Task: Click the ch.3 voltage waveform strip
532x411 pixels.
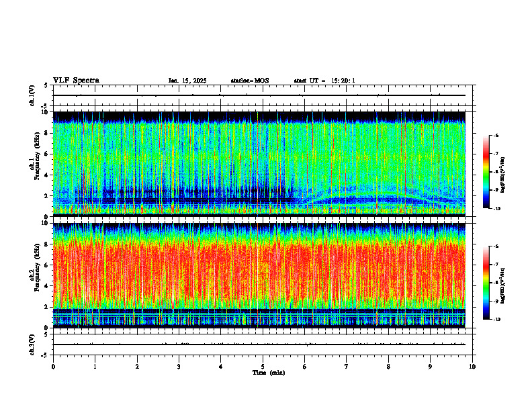Action: pos(263,345)
